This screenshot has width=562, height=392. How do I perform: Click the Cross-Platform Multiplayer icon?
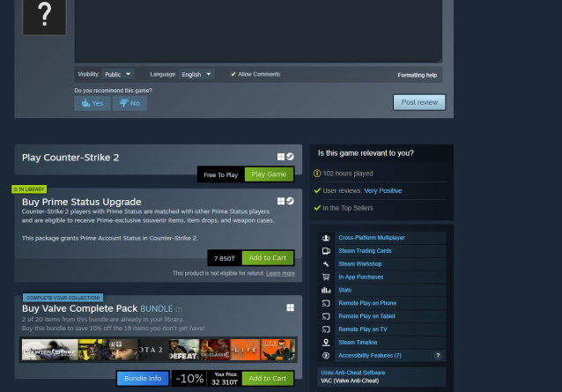tap(326, 238)
